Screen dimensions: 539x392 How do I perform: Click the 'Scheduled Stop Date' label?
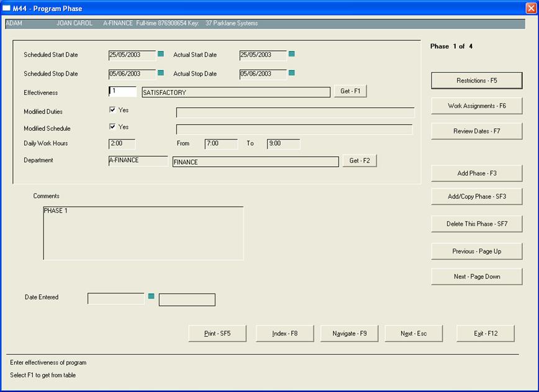(51, 74)
